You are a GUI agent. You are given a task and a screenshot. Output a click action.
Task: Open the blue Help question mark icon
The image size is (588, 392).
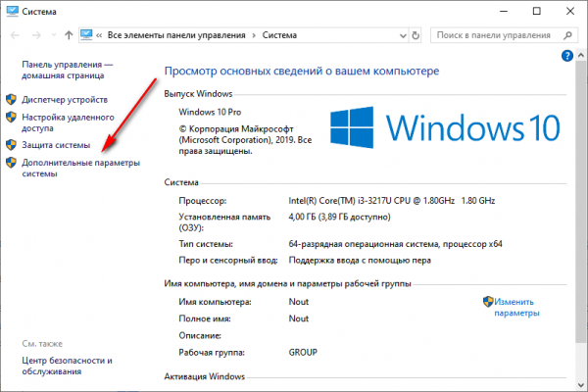click(567, 56)
